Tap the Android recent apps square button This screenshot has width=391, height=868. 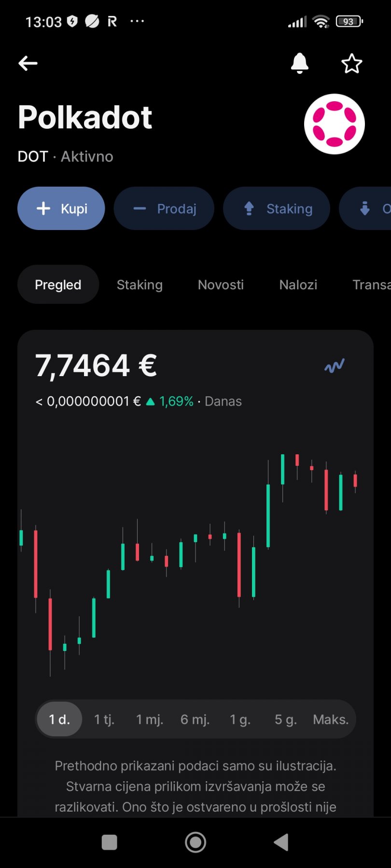[x=110, y=842]
